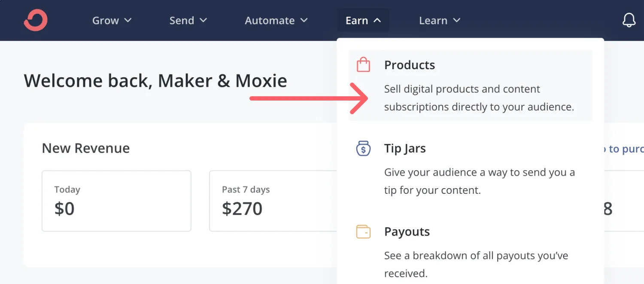Expand the Grow dropdown menu
644x284 pixels.
point(112,21)
